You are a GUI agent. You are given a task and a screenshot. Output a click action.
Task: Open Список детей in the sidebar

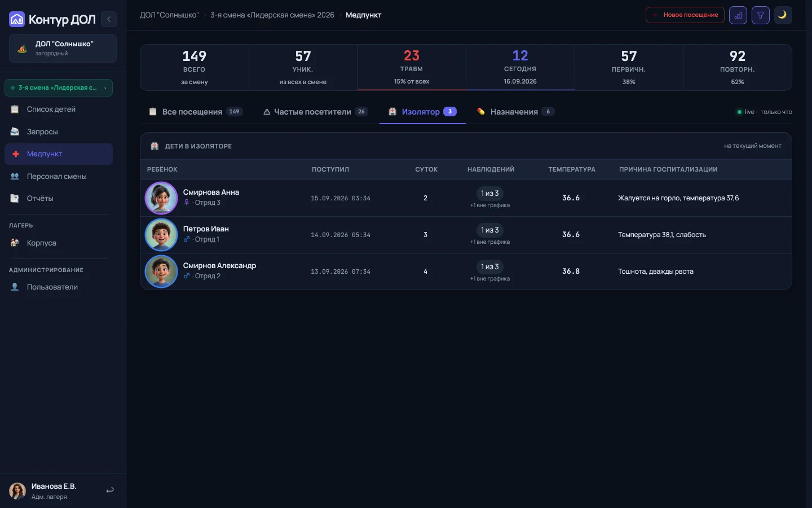59,110
